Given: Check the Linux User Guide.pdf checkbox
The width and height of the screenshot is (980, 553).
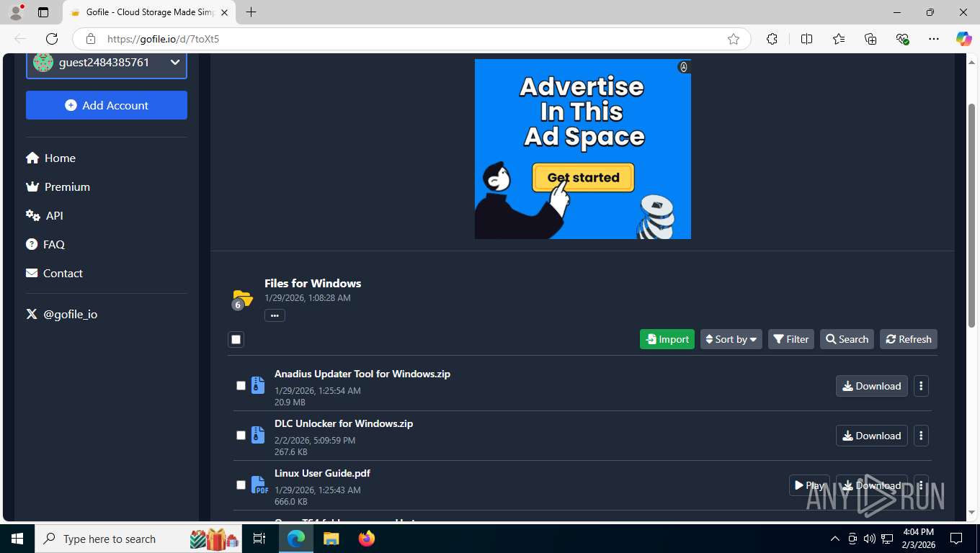Looking at the screenshot, I should [241, 485].
